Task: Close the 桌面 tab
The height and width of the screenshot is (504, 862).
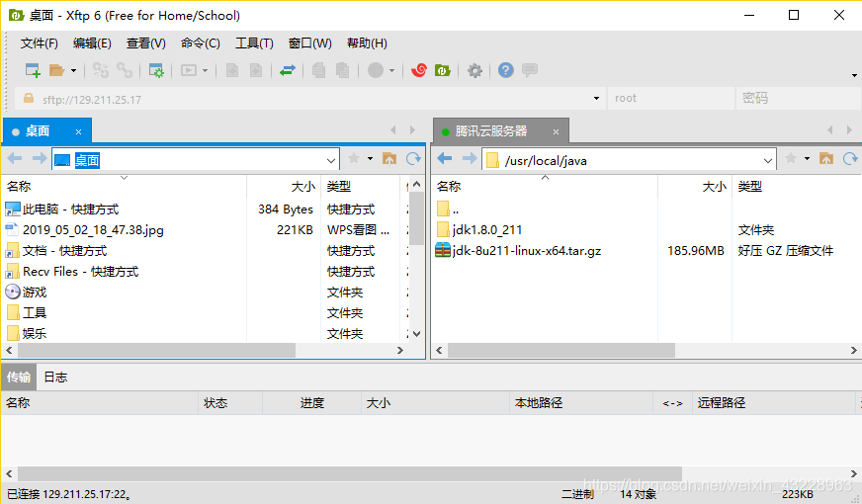Action: [x=79, y=131]
